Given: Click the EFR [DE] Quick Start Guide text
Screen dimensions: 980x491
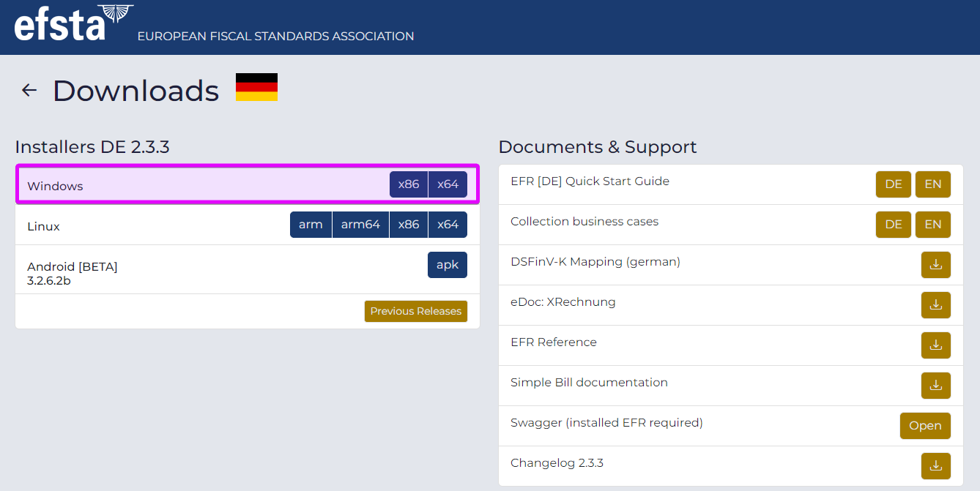Looking at the screenshot, I should tap(590, 181).
